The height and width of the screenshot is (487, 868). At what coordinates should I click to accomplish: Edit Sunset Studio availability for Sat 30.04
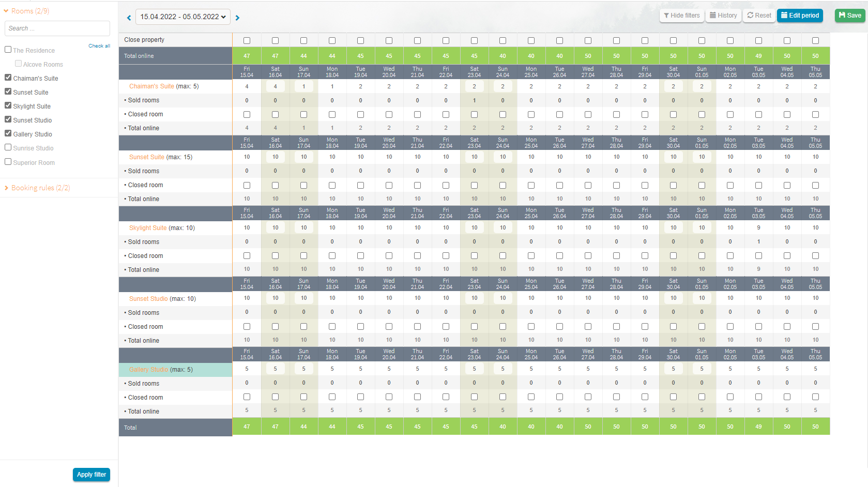click(673, 298)
